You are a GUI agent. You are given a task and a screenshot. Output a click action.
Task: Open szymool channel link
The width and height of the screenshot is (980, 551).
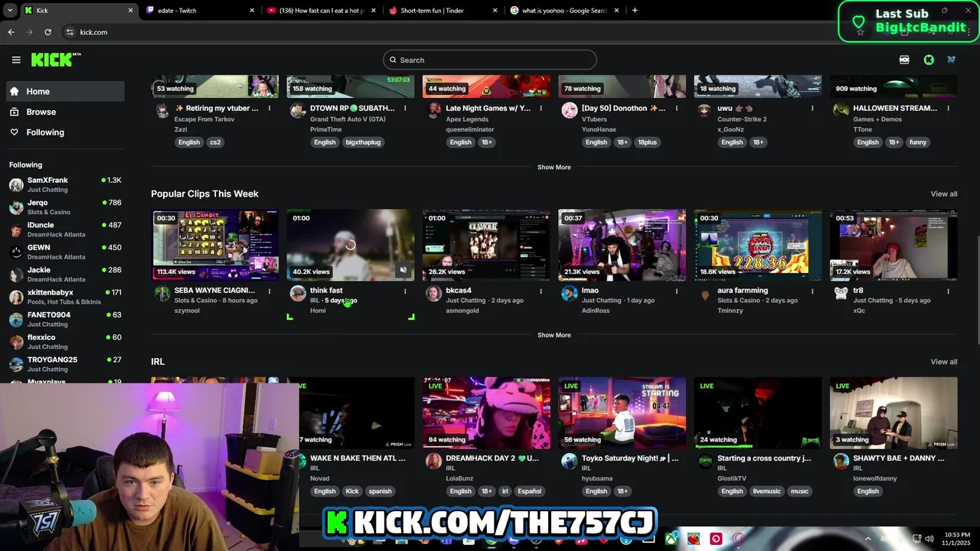pyautogui.click(x=187, y=311)
